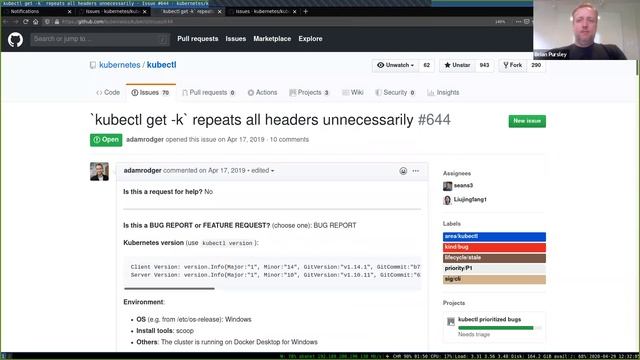This screenshot has width=640, height=360.
Task: Click the Fork button
Action: coord(513,65)
